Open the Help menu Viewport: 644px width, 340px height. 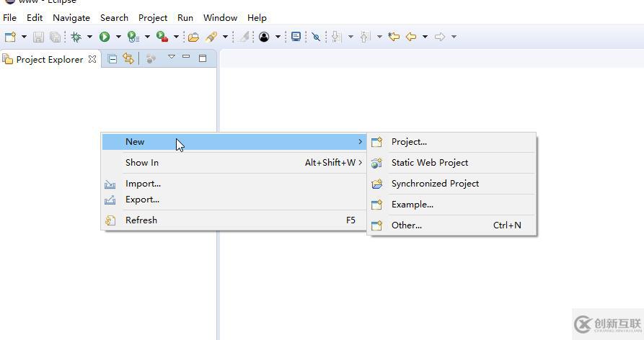[257, 18]
